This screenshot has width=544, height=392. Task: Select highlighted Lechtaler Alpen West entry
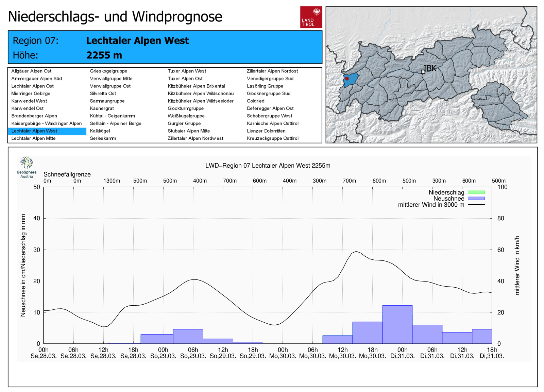[x=34, y=131]
